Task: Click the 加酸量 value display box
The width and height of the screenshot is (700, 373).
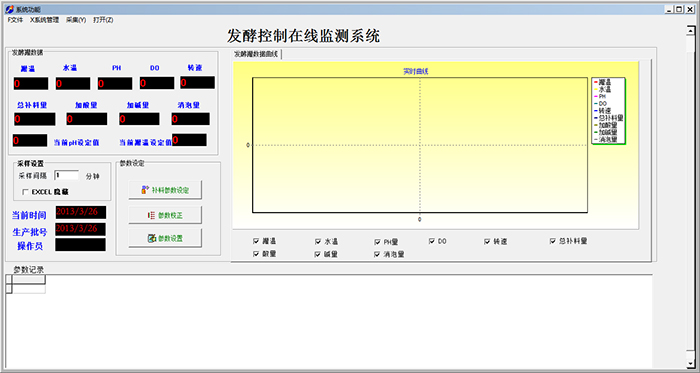Action: [x=87, y=119]
